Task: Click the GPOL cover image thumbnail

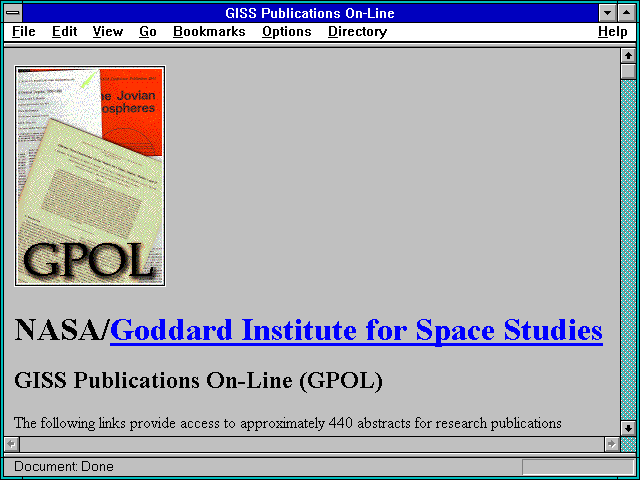Action: coord(90,176)
